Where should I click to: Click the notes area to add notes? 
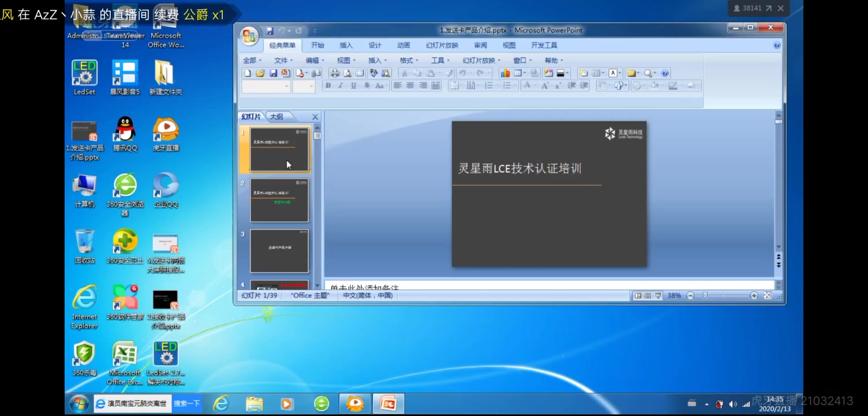(x=549, y=285)
